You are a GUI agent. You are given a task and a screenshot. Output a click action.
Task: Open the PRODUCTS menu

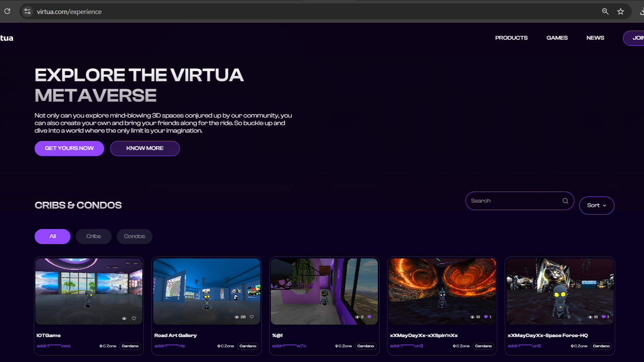[511, 38]
